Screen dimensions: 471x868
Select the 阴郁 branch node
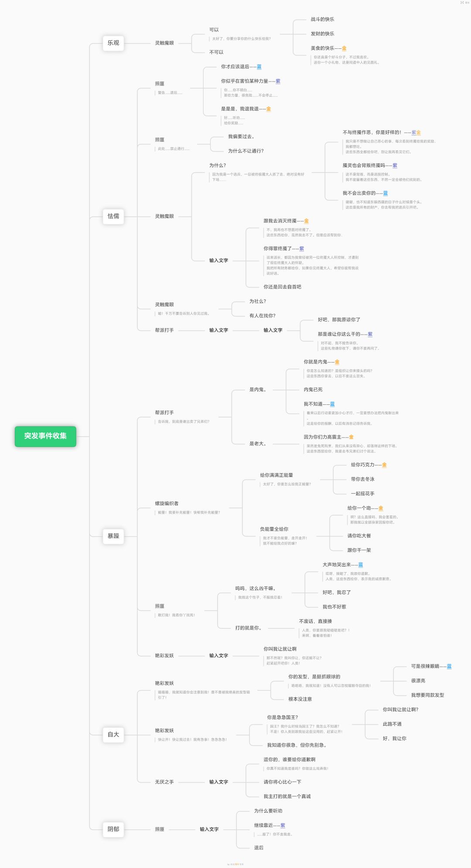click(x=113, y=830)
